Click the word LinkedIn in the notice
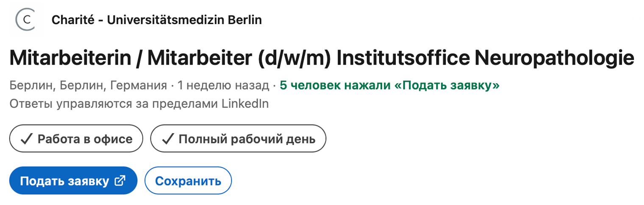 point(245,104)
